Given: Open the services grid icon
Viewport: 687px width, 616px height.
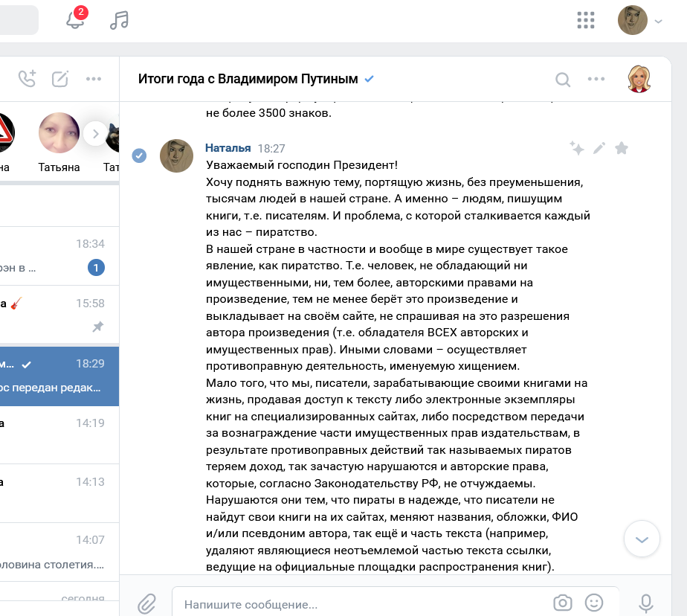Looking at the screenshot, I should (x=586, y=20).
